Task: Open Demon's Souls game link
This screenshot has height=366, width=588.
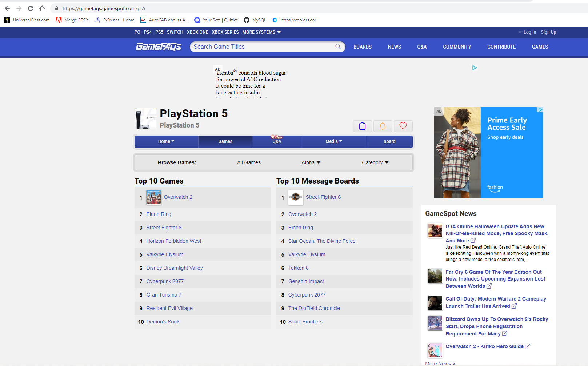Action: point(163,322)
